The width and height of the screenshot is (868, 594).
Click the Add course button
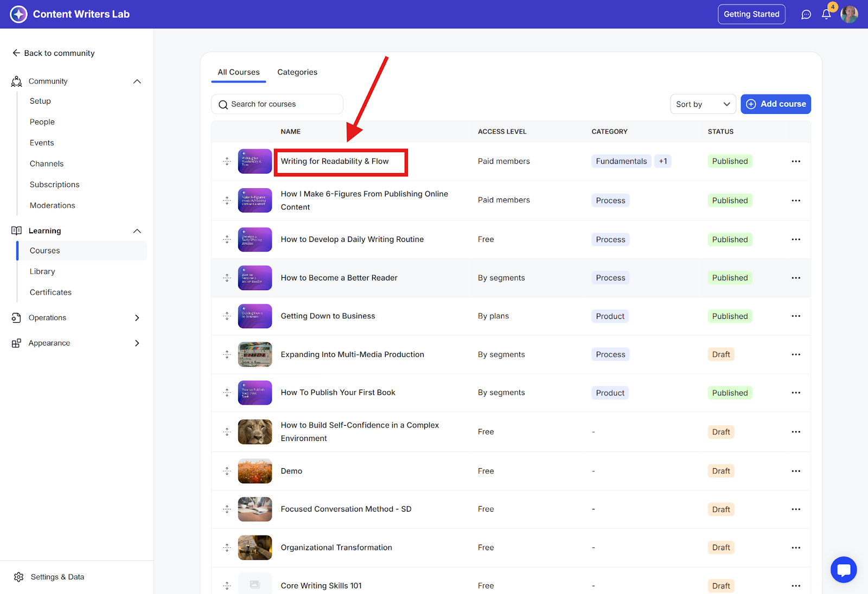[x=775, y=104]
